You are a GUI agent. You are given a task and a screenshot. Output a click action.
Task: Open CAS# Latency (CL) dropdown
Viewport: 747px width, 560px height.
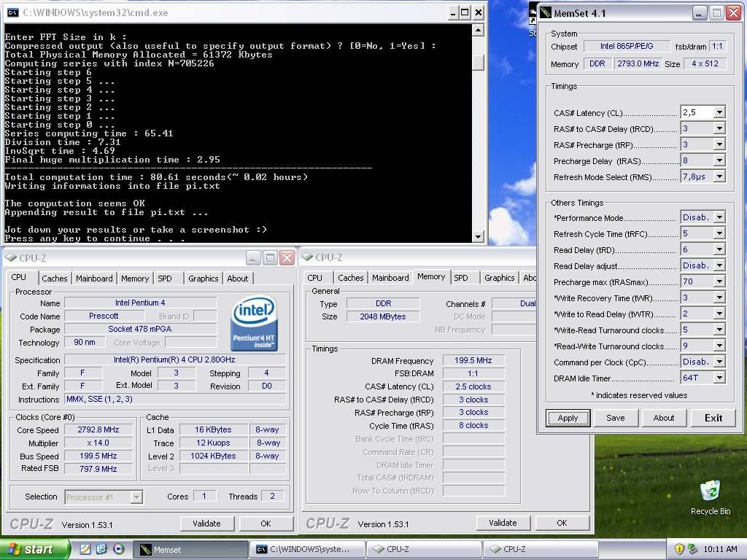pyautogui.click(x=719, y=112)
